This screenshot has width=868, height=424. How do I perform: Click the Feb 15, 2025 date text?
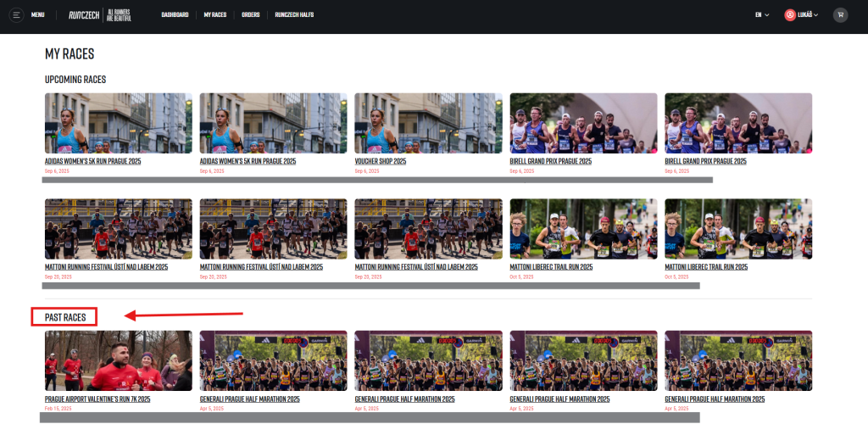click(x=58, y=409)
